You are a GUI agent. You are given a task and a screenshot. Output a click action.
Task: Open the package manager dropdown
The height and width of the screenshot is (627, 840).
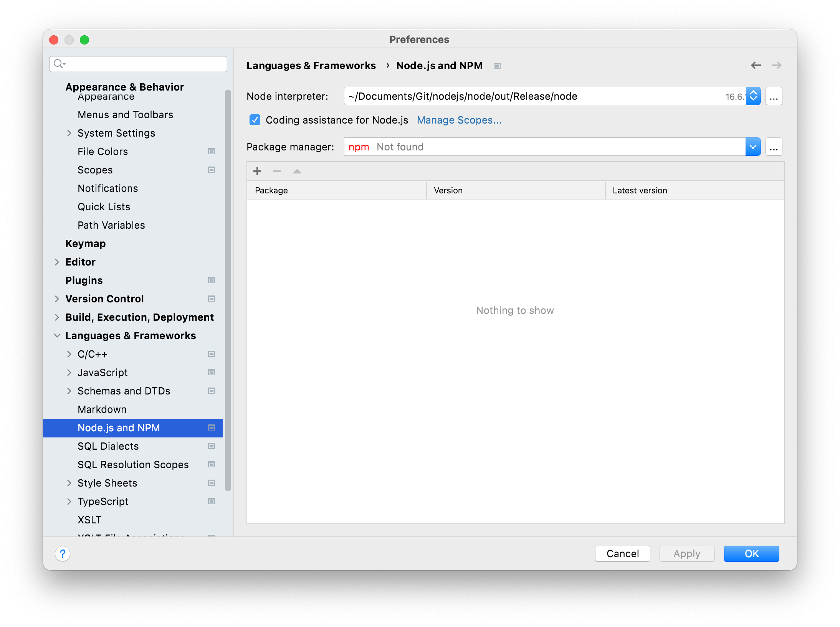coord(752,147)
